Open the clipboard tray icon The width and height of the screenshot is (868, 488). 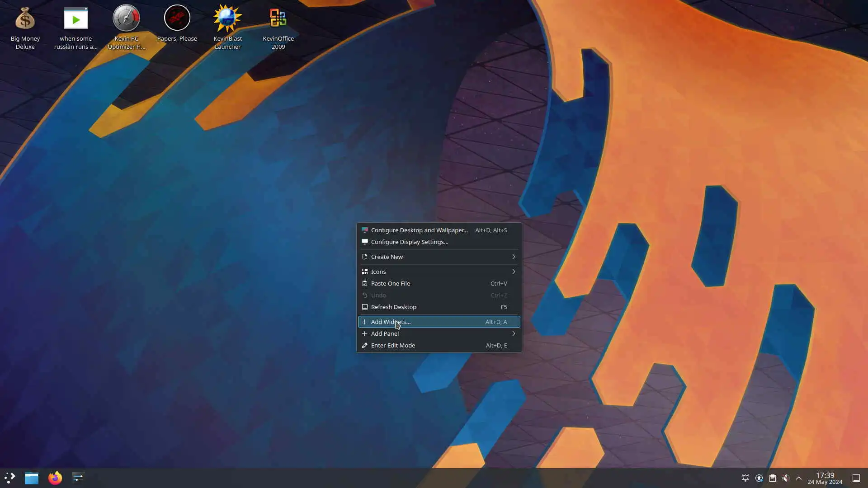(773, 478)
